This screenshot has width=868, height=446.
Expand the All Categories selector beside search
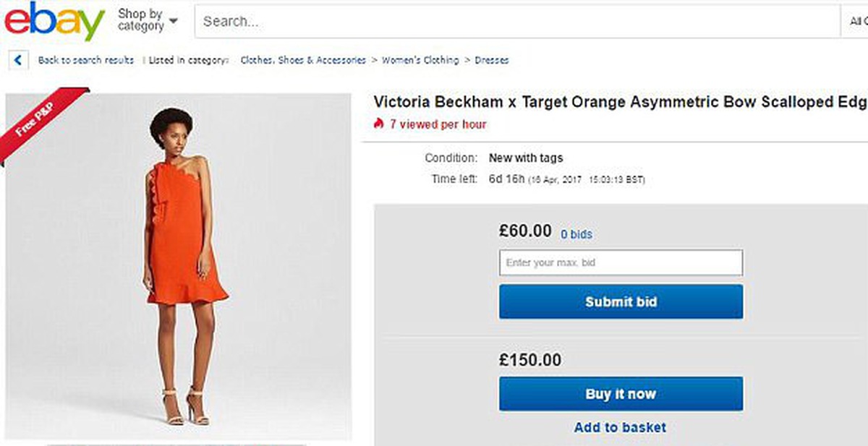pos(854,22)
